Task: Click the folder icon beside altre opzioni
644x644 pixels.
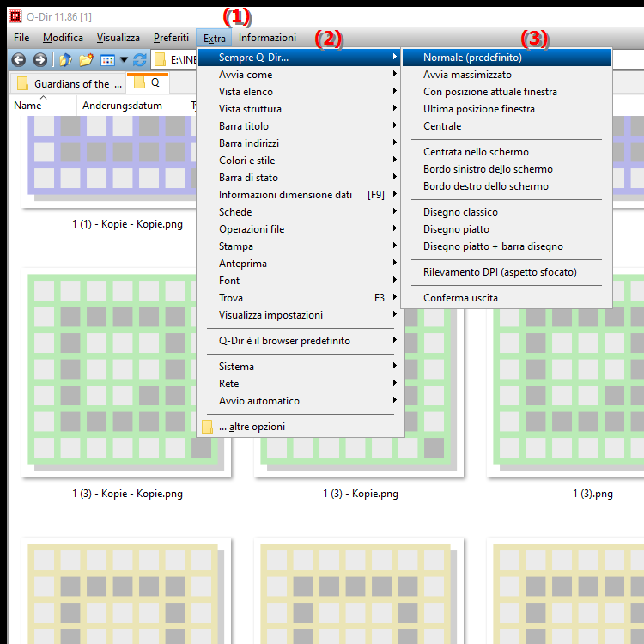Action: point(208,427)
